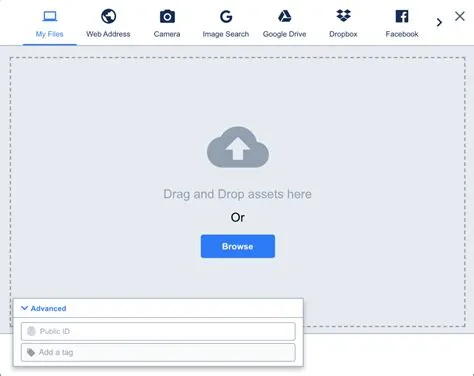Switch to the Image Search tab label
Viewport: 474px width, 376px height.
(x=226, y=34)
